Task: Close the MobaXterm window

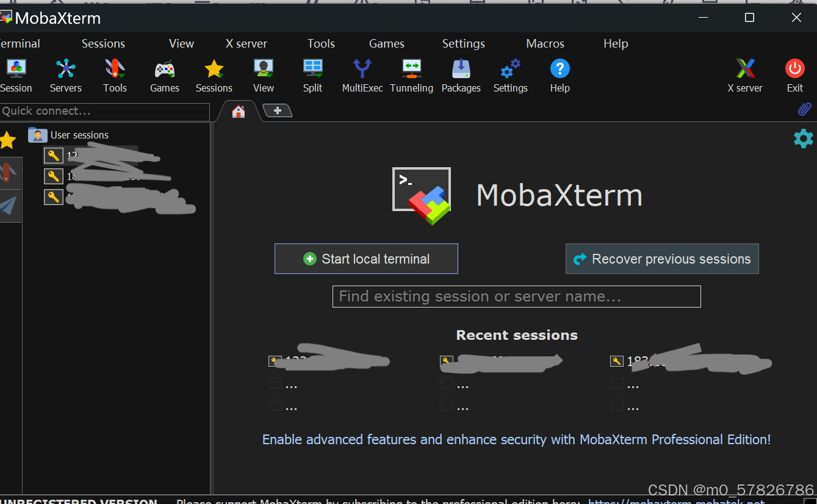Action: [x=796, y=18]
